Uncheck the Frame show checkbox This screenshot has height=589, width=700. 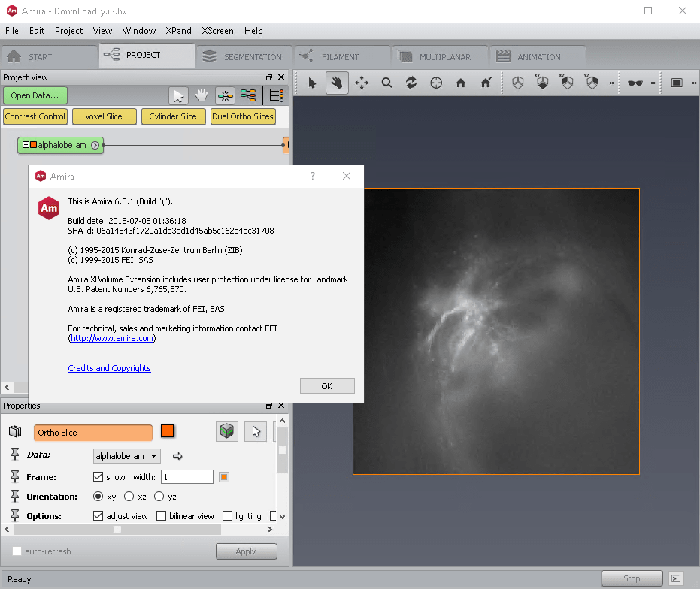tap(98, 477)
